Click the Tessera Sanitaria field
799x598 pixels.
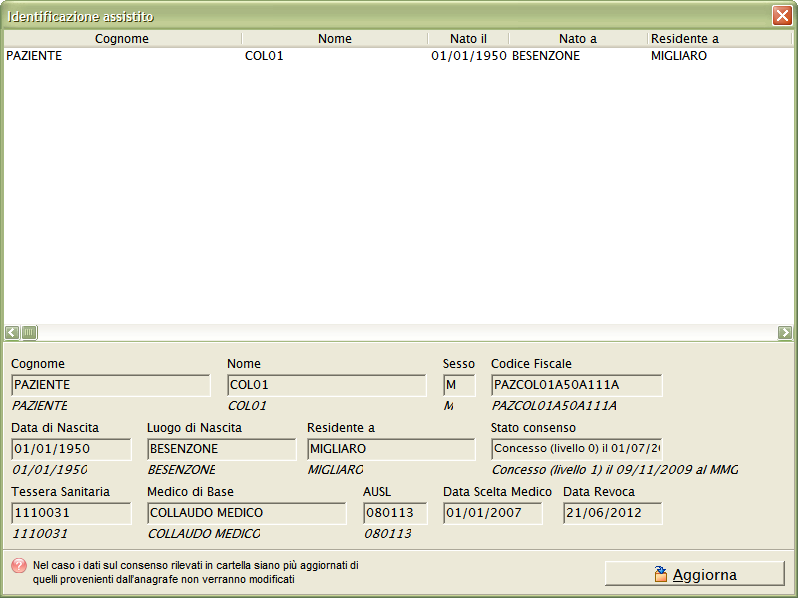click(x=71, y=513)
